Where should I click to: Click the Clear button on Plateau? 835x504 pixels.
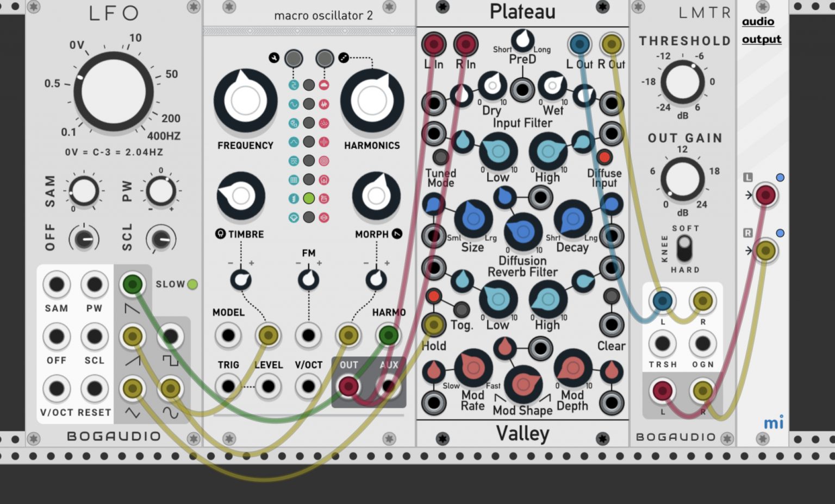pos(612,297)
